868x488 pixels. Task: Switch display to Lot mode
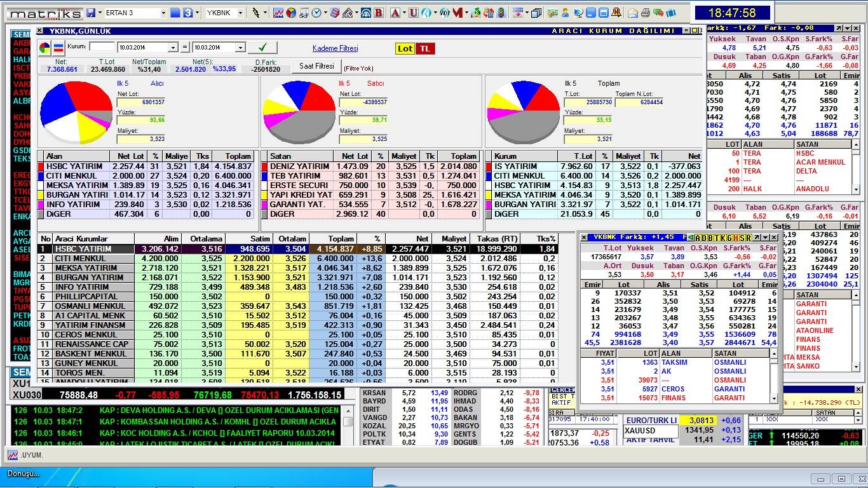[405, 48]
